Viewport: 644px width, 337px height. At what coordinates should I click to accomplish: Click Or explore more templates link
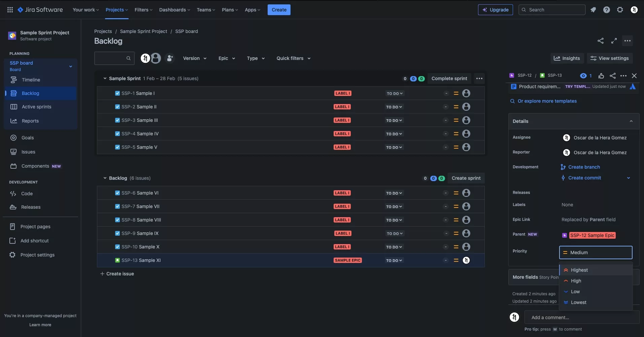point(547,101)
